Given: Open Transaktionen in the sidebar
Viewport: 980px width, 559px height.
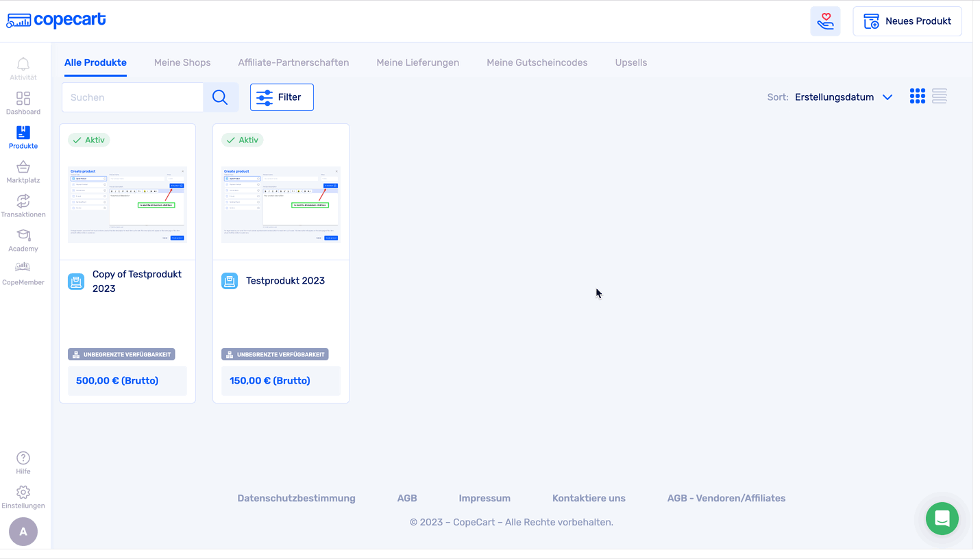Looking at the screenshot, I should tap(23, 202).
